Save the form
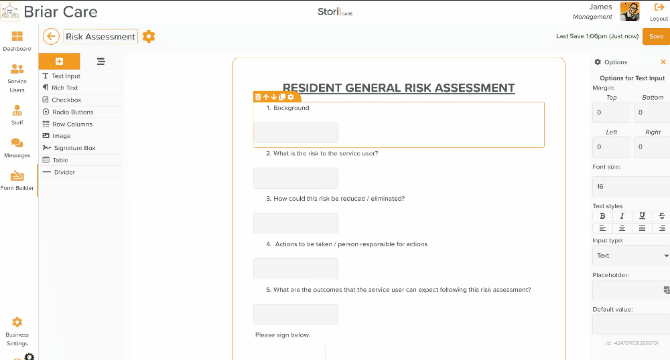Image resolution: width=670 pixels, height=360 pixels. 656,36
